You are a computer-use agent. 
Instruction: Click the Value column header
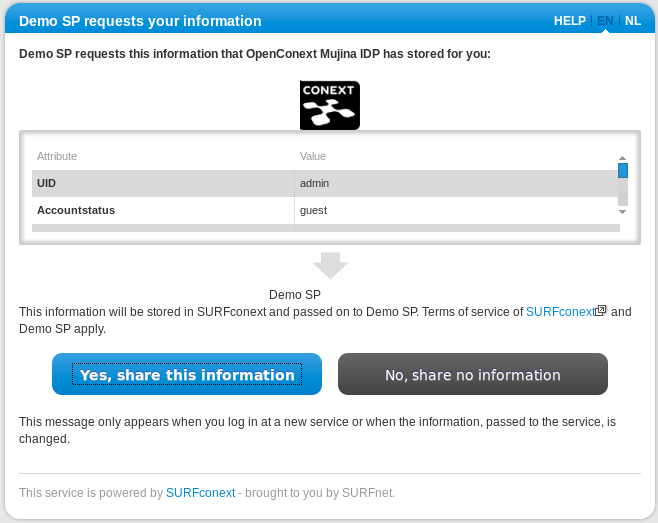313,156
